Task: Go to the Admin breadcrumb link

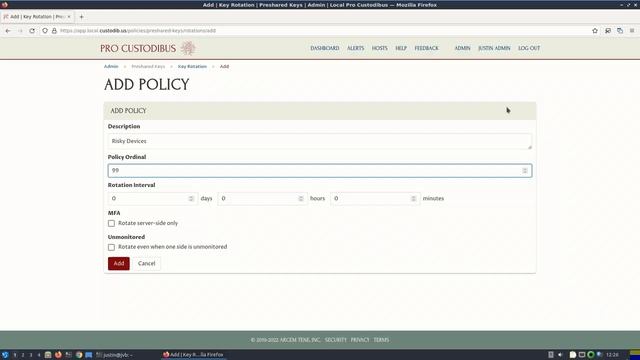Action: [x=111, y=66]
